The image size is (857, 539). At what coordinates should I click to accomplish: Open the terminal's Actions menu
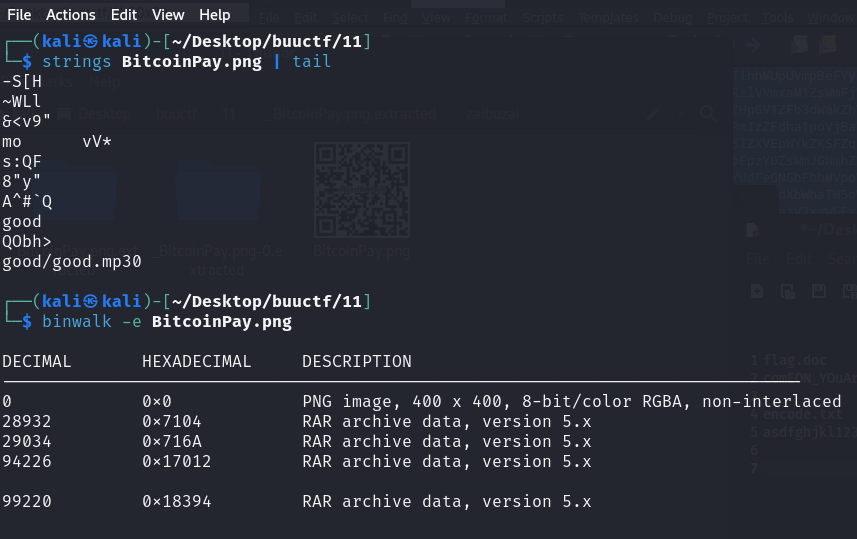pos(71,15)
